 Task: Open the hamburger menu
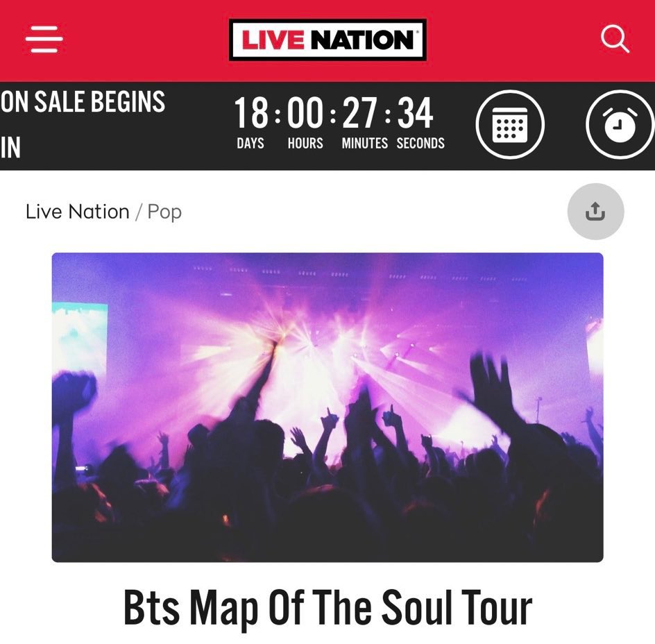point(44,40)
